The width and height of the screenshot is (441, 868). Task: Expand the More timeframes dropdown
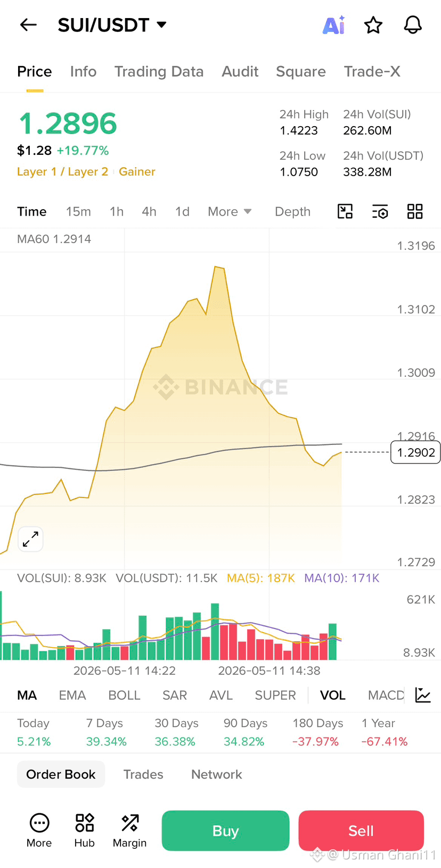point(230,212)
